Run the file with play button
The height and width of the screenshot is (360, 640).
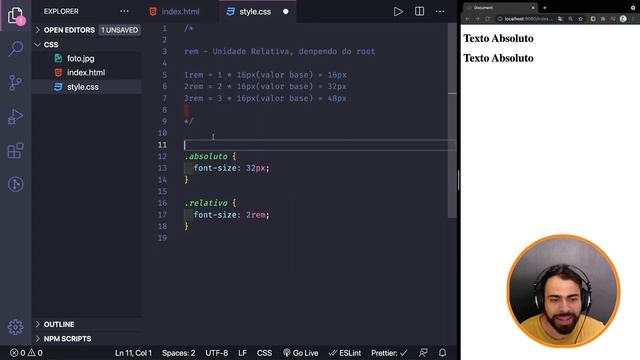398,11
